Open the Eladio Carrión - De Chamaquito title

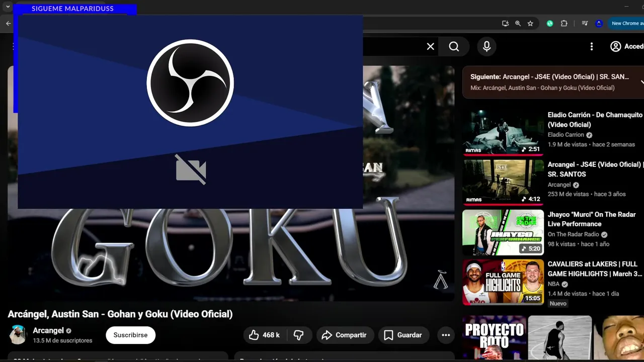coord(595,120)
